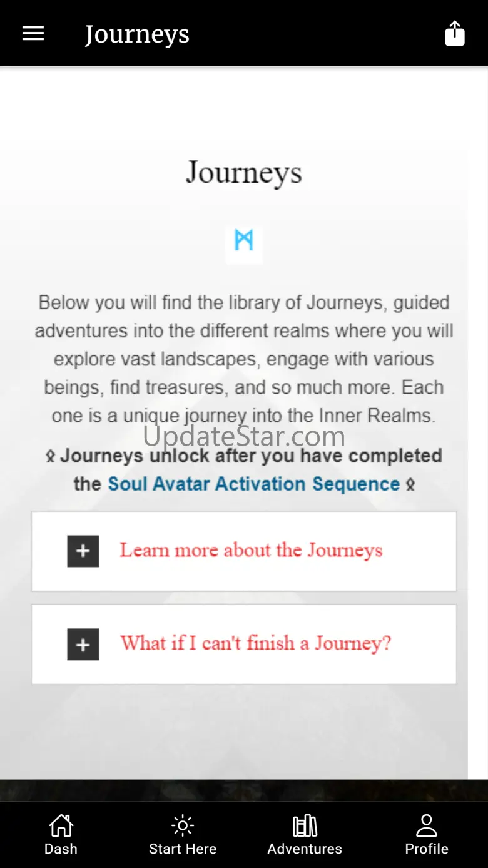Screen dimensions: 488x868
Task: Switch to the Dash tab label
Action: point(61,849)
